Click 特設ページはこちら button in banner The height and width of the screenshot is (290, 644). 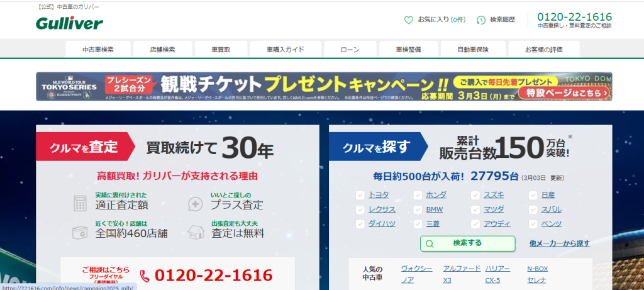click(x=564, y=93)
